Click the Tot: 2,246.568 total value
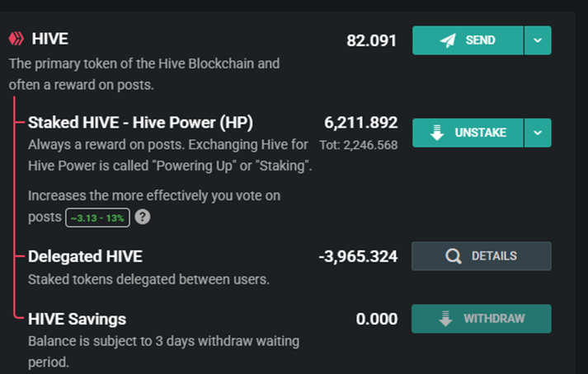Image resolution: width=588 pixels, height=374 pixels. (359, 145)
